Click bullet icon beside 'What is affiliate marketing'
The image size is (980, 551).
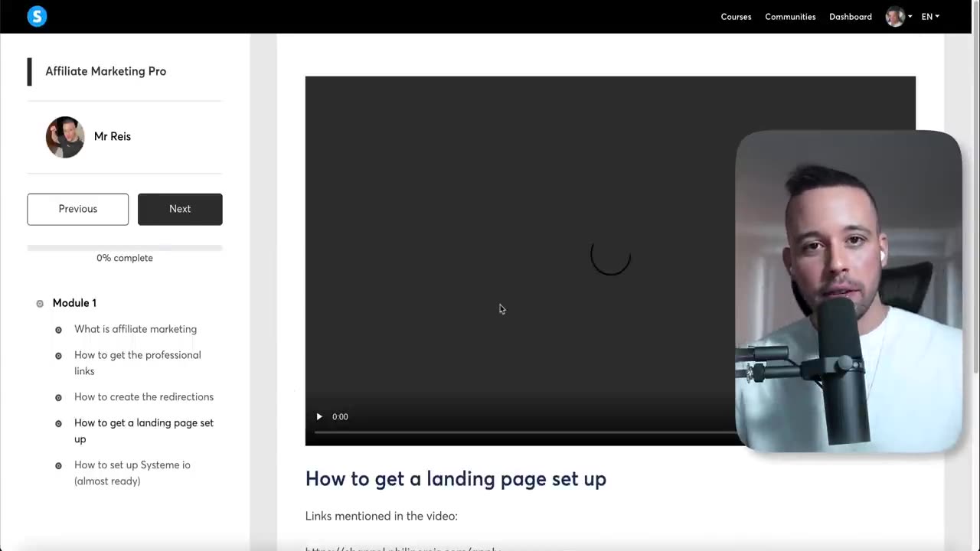58,330
